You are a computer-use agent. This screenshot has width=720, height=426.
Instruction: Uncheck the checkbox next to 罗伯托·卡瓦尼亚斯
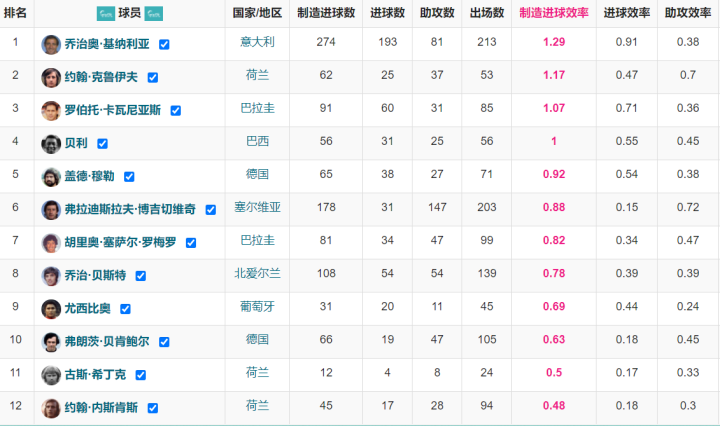click(x=175, y=111)
